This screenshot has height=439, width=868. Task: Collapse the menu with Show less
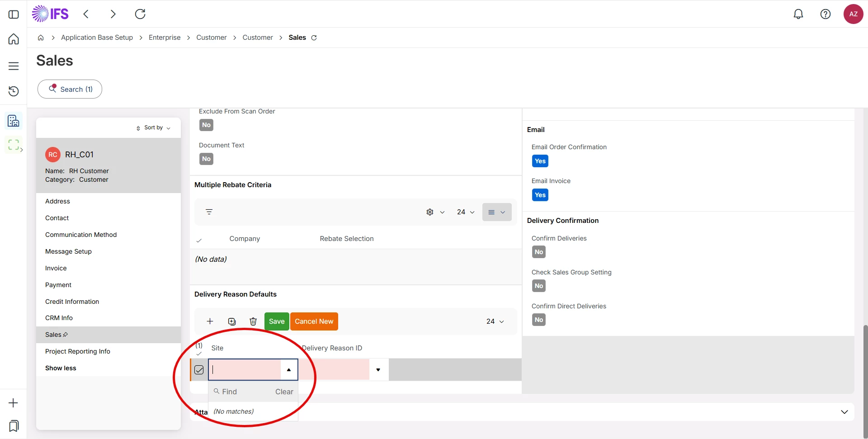(x=61, y=368)
